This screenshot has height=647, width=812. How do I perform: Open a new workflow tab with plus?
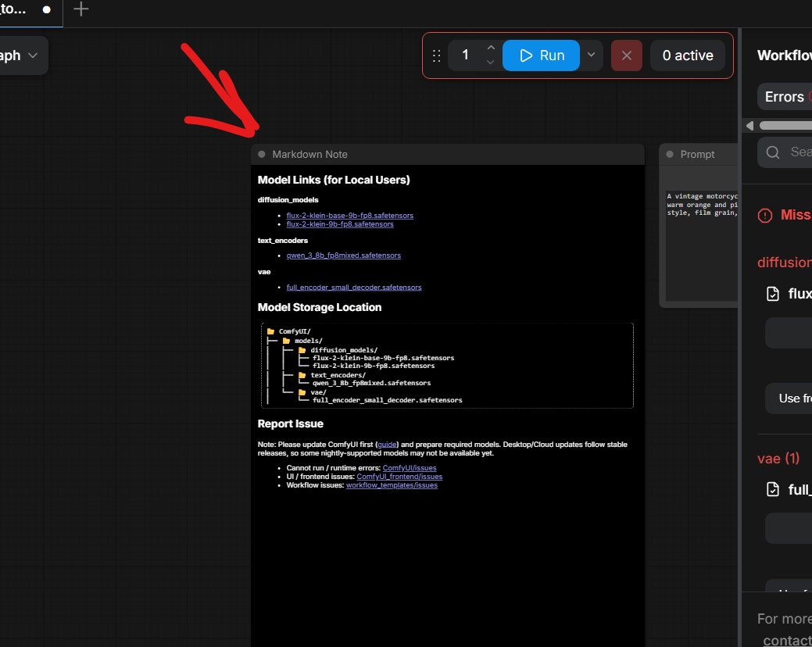pyautogui.click(x=80, y=9)
